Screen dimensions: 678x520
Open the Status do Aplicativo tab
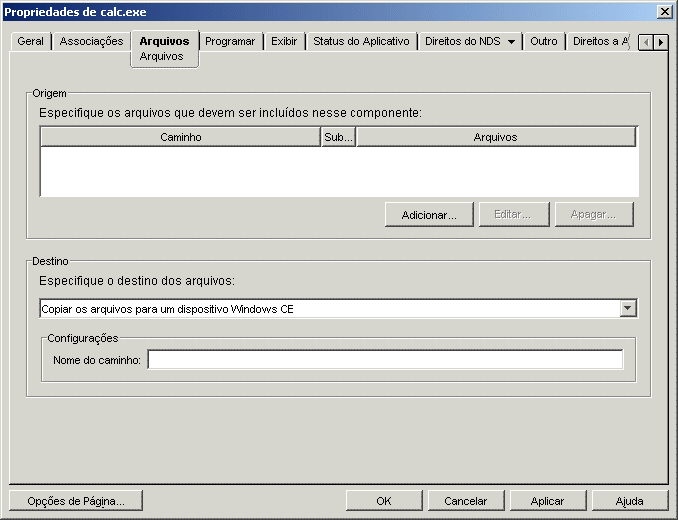point(361,41)
